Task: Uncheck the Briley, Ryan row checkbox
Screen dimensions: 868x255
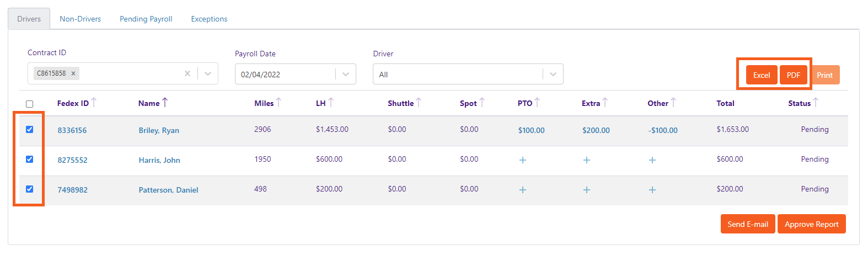Action: pyautogui.click(x=30, y=130)
